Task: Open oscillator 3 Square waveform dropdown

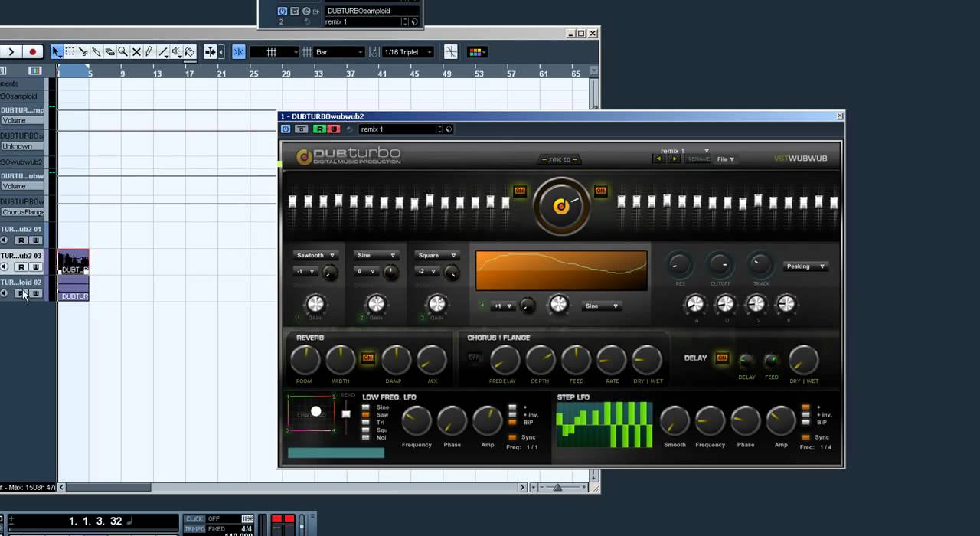Action: click(437, 255)
